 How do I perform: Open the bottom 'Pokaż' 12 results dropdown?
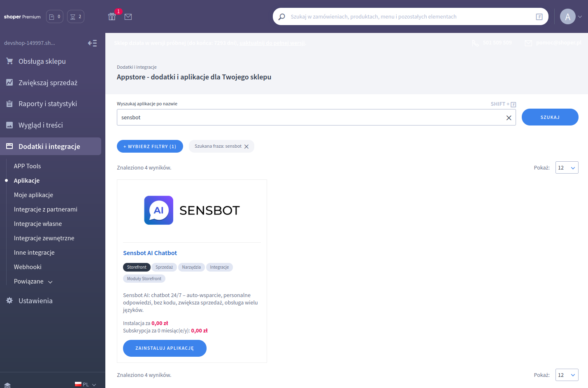point(567,375)
